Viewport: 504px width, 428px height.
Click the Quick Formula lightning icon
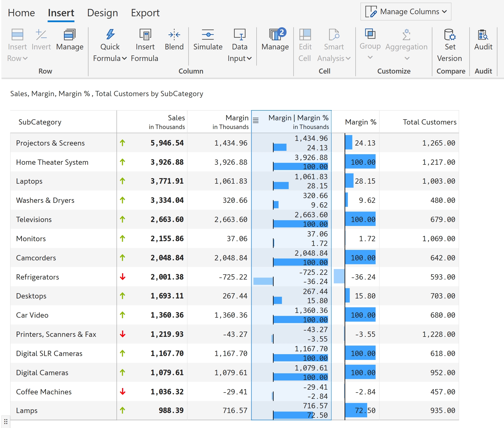click(110, 35)
